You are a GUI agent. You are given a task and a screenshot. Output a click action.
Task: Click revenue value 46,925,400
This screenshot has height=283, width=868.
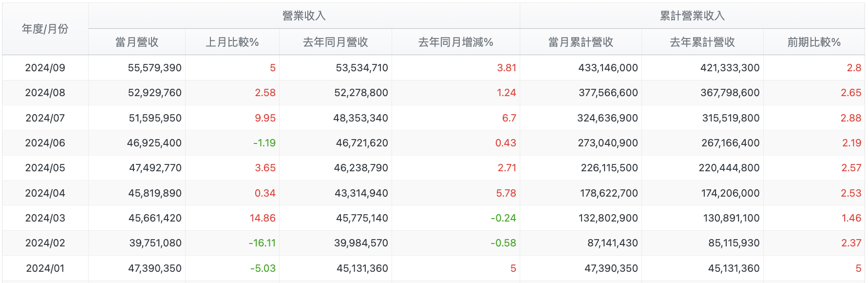coord(154,143)
